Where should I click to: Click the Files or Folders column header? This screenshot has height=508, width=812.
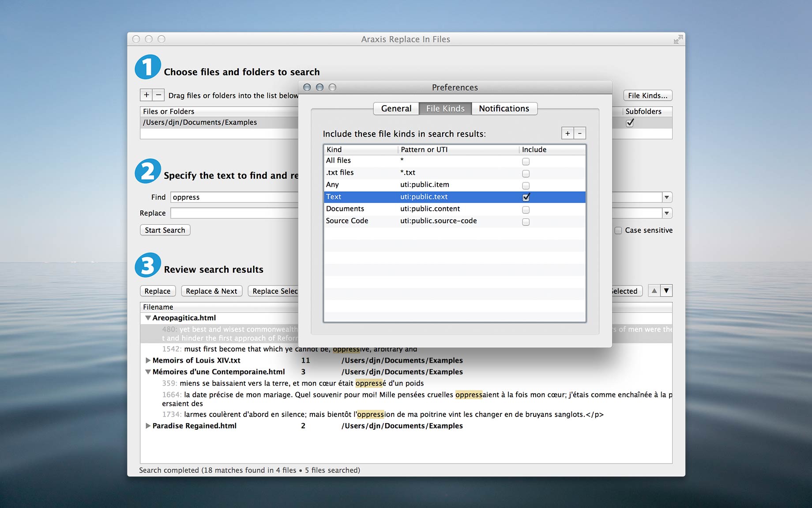coord(219,111)
